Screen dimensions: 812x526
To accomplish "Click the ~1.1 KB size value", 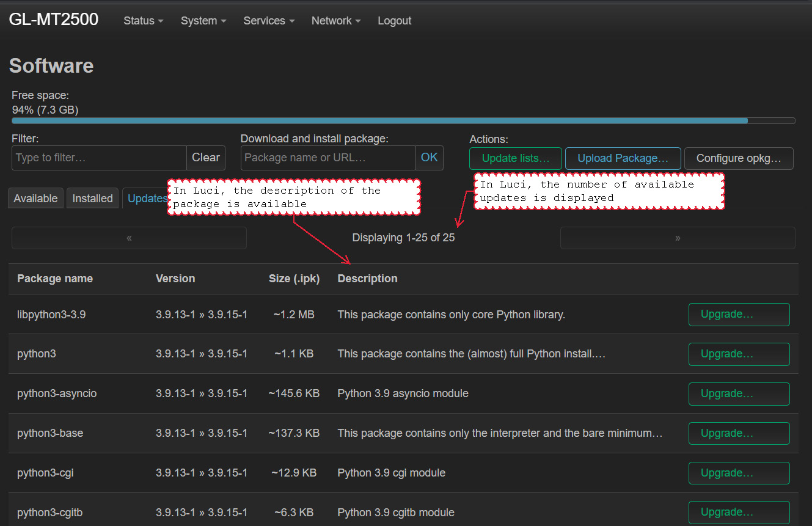I will coord(294,354).
